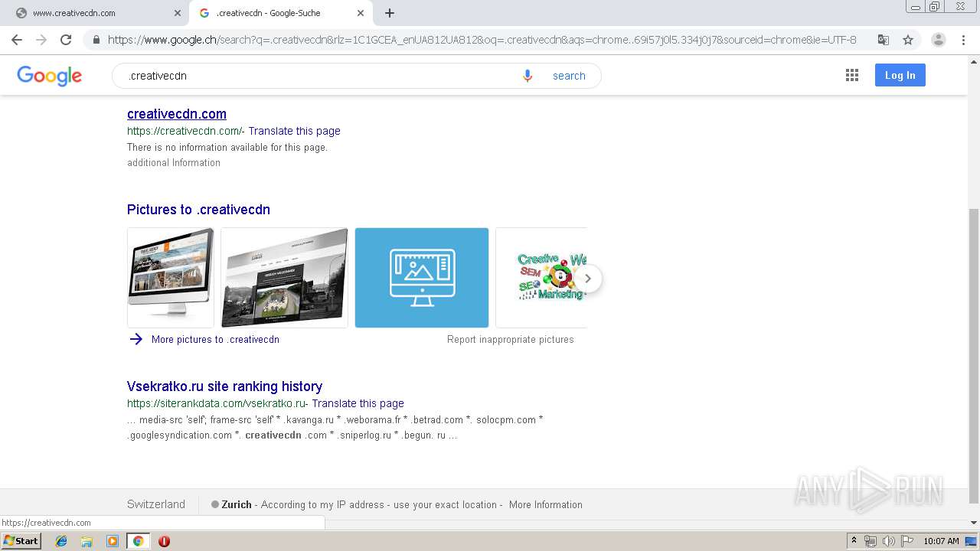Viewport: 980px width, 551px height.
Task: Open the network tray icon
Action: [870, 541]
